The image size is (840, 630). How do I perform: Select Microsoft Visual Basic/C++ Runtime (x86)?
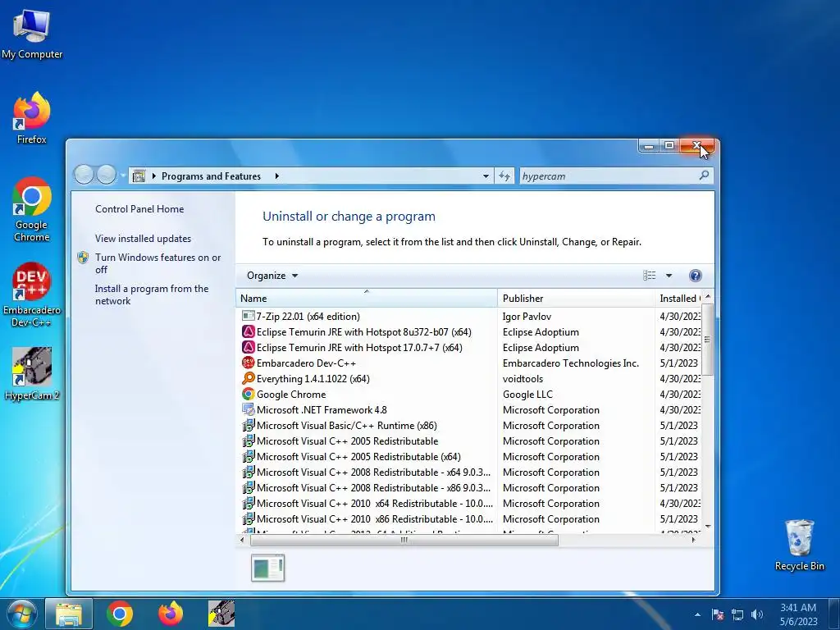347,426
